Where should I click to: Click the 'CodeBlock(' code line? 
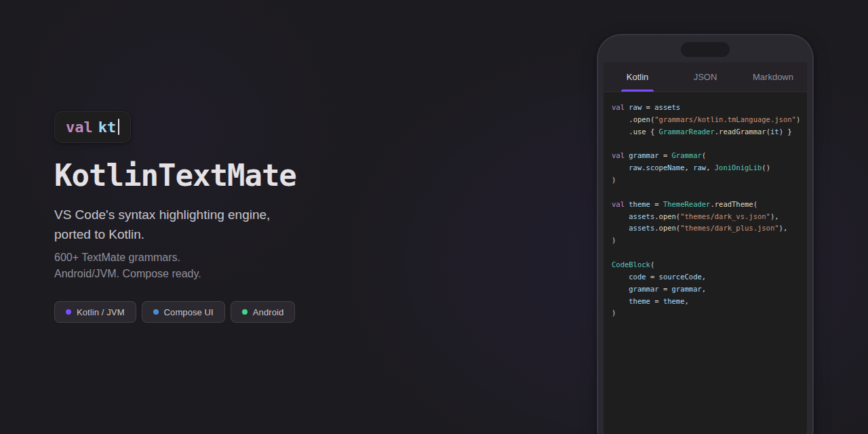tap(633, 264)
